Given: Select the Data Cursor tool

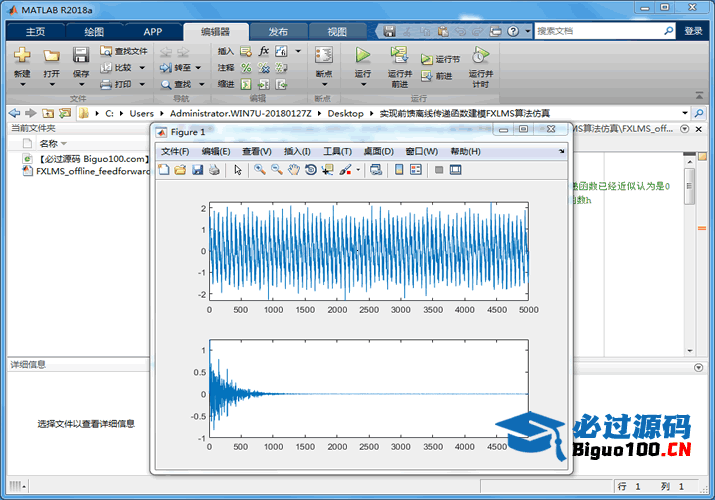Looking at the screenshot, I should click(x=328, y=170).
